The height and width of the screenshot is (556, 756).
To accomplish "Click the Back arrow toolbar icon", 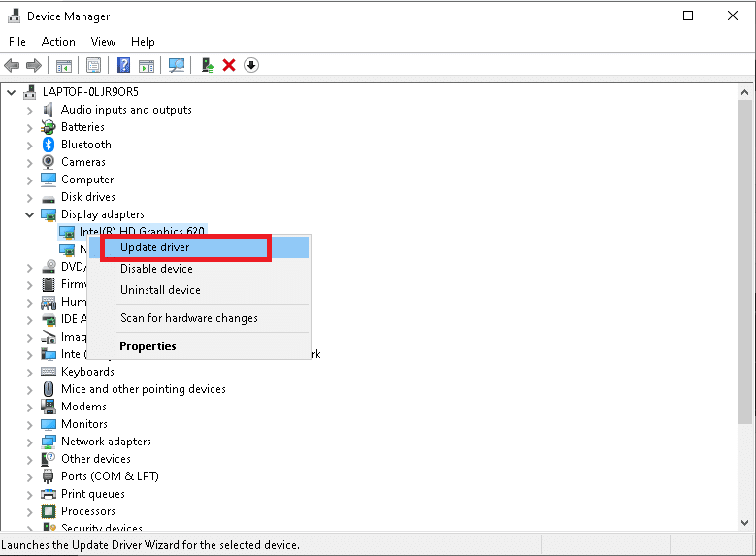I will (12, 65).
